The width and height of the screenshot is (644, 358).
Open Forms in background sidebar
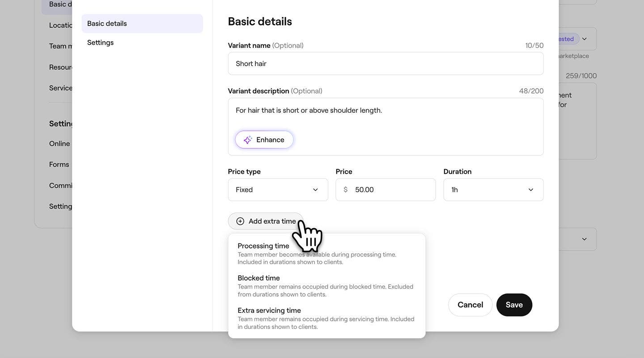pyautogui.click(x=59, y=165)
